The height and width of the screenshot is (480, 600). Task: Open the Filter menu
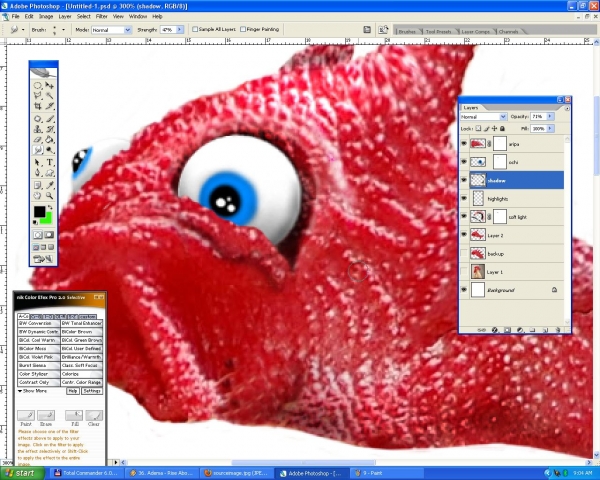[101, 16]
